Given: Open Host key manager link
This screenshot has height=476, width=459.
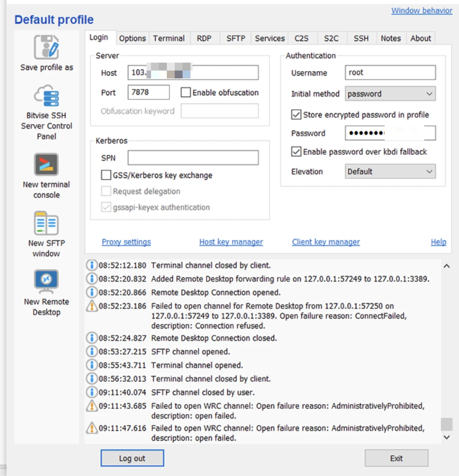Looking at the screenshot, I should 231,242.
